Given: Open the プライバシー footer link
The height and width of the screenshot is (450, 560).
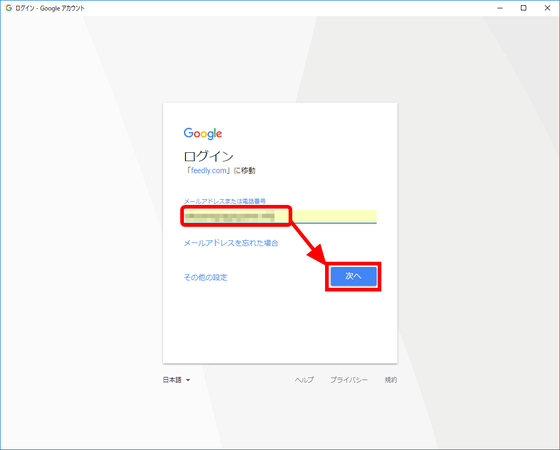Looking at the screenshot, I should point(349,380).
